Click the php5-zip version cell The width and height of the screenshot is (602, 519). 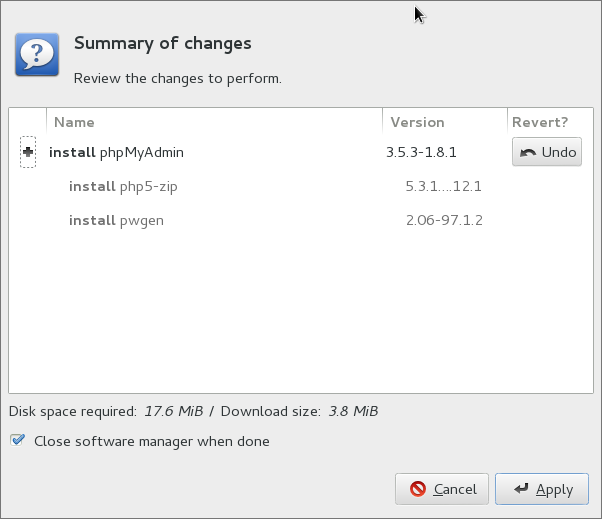443,187
